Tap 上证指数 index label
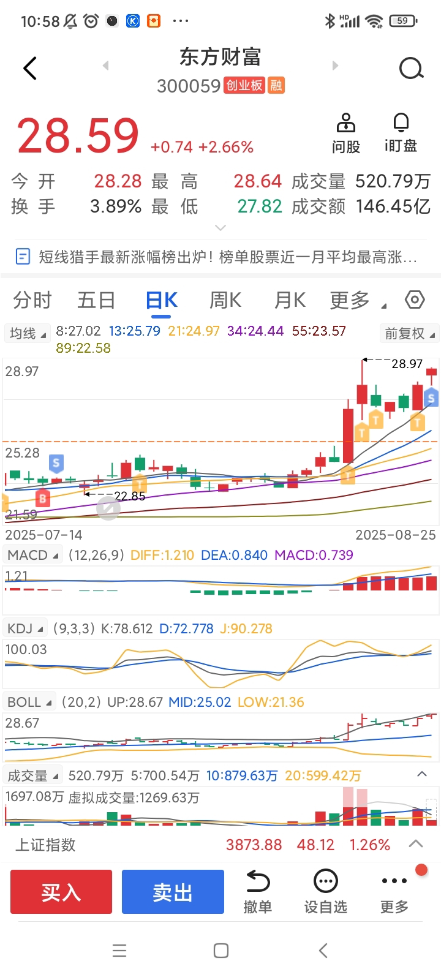The width and height of the screenshot is (441, 980). coord(45,845)
